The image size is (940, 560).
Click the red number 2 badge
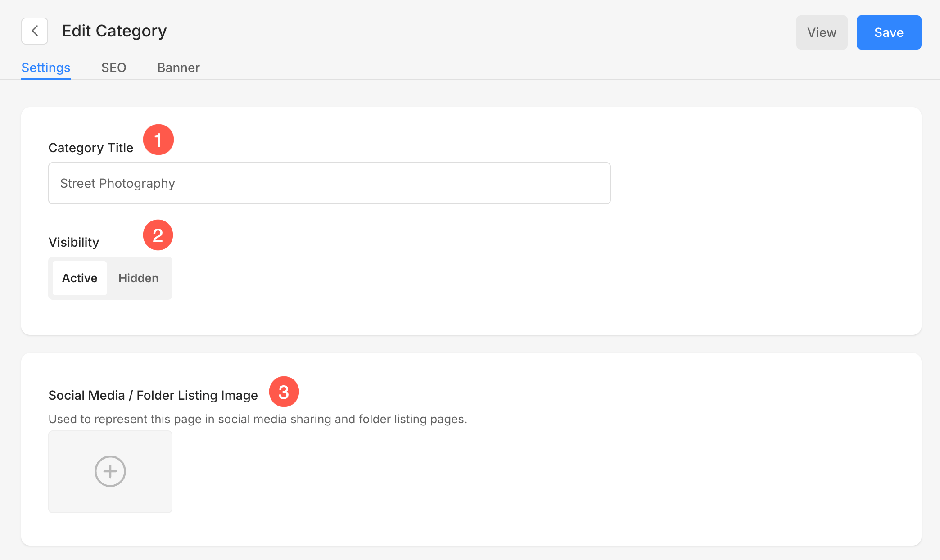coord(158,235)
